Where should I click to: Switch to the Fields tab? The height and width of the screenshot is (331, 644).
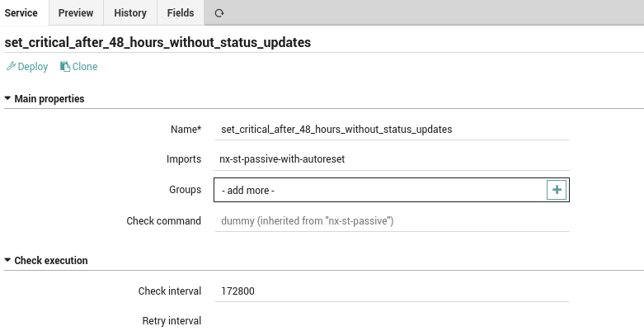click(181, 12)
